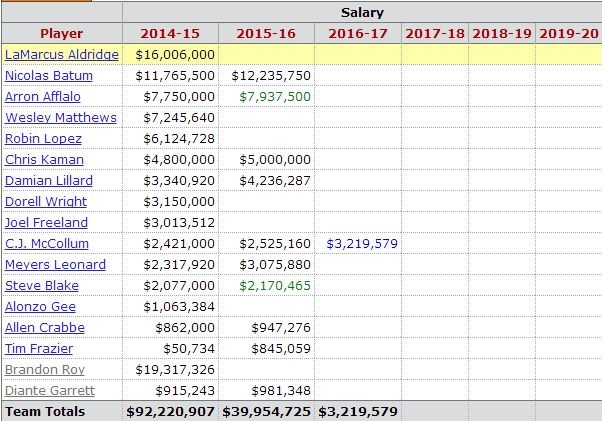
Task: Select 2016-17 team total $3,219,579
Action: click(x=358, y=412)
